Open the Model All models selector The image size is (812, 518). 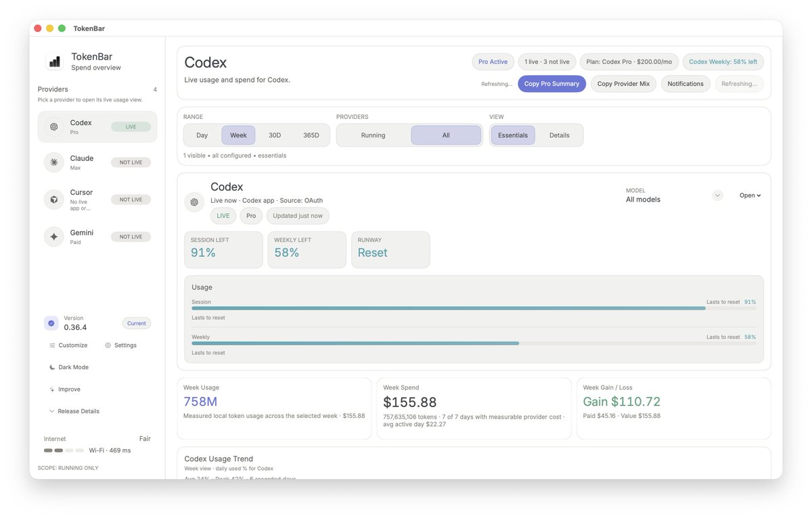[x=674, y=195]
